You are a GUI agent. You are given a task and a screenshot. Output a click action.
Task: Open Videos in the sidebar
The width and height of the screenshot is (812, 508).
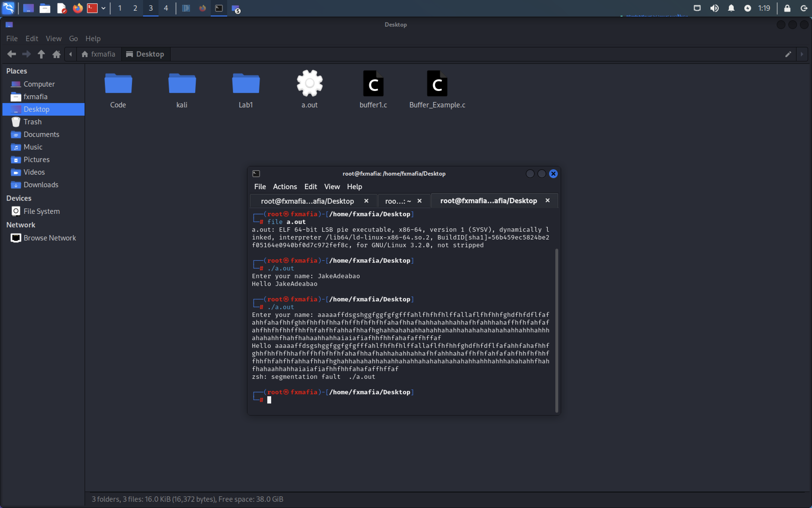43,172
